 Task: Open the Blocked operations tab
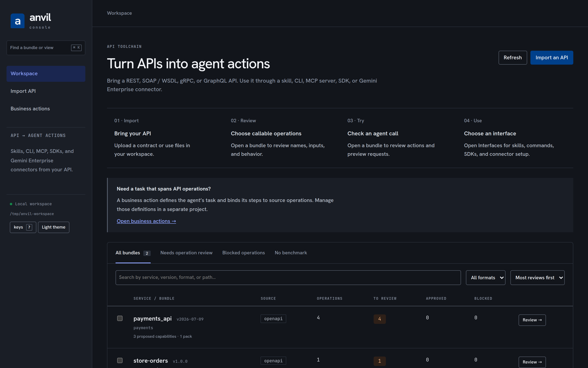[x=243, y=253]
